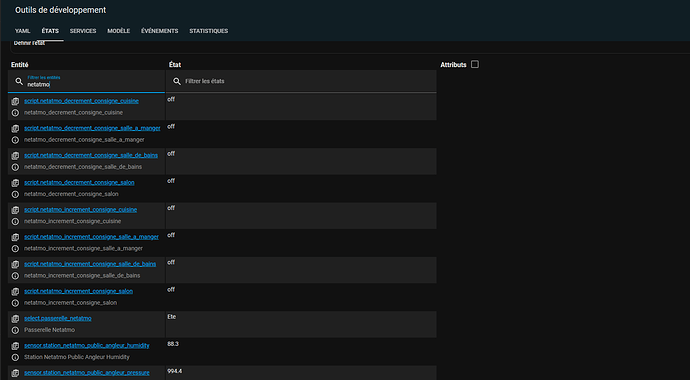Viewport: 690px width, 380px height.
Task: Copy icon for script.netatmo_increment_consigne_salle_a_manger
Action: click(x=15, y=237)
